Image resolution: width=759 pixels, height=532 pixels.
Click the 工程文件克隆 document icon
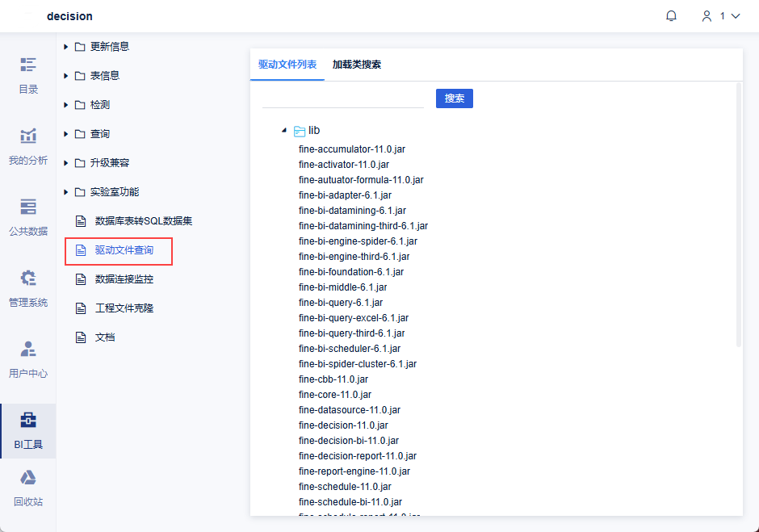(81, 308)
